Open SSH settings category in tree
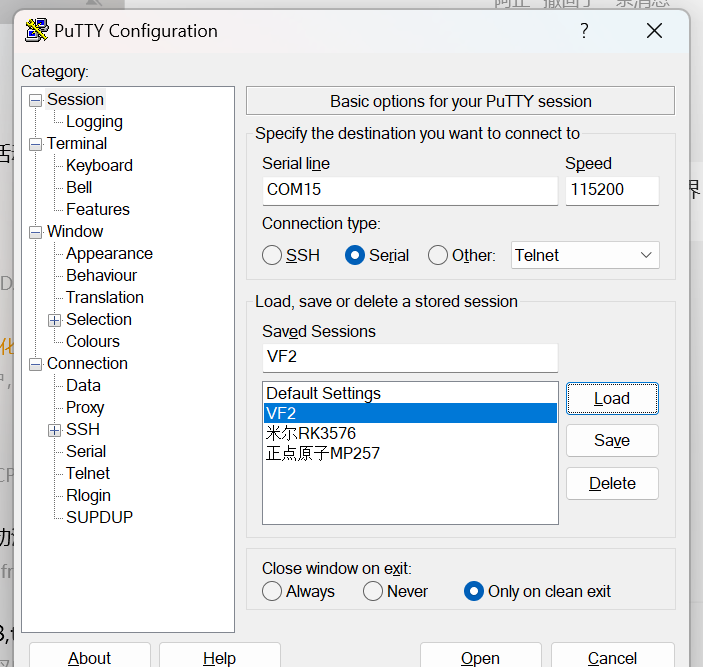This screenshot has height=667, width=703. pyautogui.click(x=82, y=429)
